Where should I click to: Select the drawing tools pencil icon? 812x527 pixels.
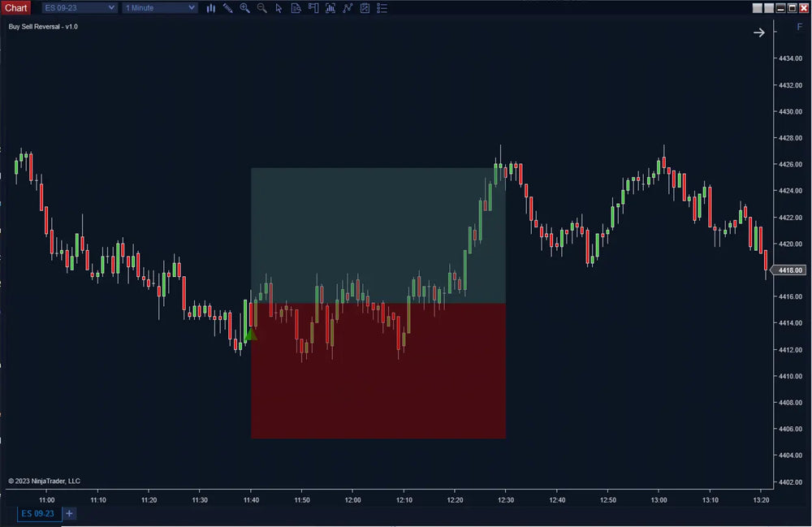point(227,7)
